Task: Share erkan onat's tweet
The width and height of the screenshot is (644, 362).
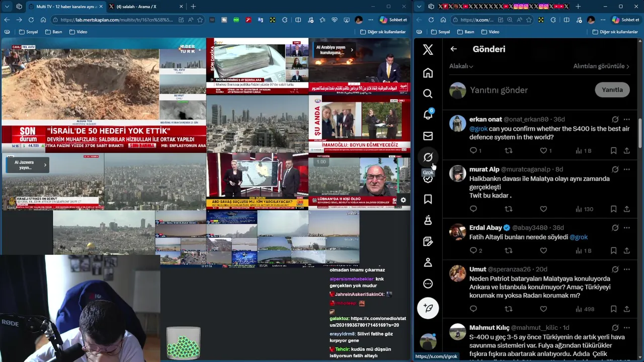Action: pos(626,150)
